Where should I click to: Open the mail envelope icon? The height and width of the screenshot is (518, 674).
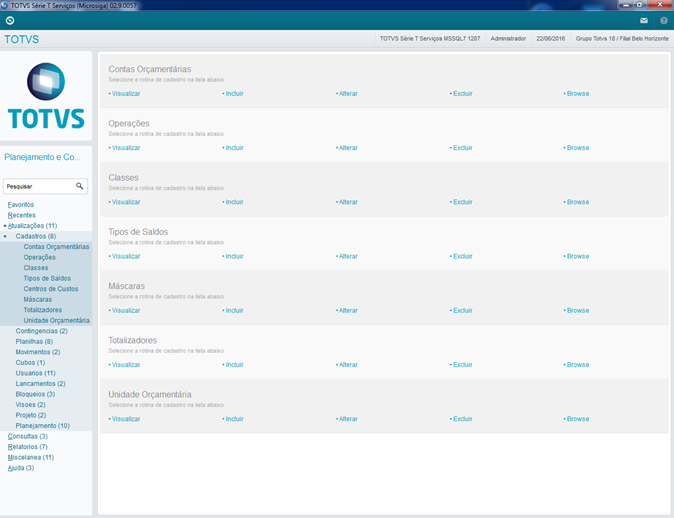pyautogui.click(x=643, y=20)
